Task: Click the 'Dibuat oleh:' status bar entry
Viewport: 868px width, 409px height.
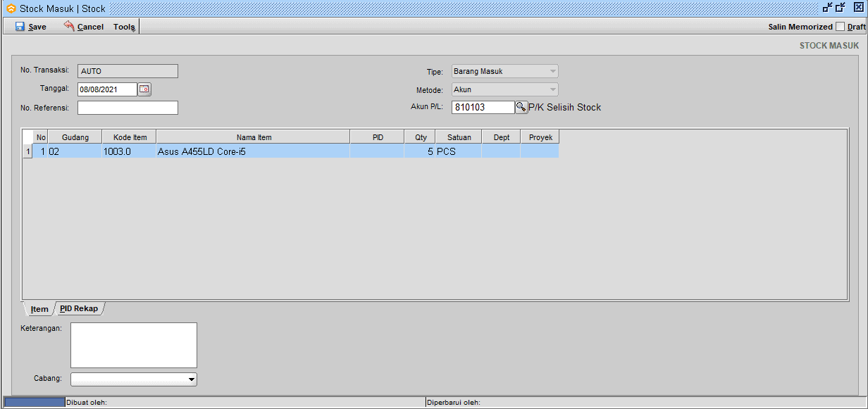Action: (x=85, y=403)
